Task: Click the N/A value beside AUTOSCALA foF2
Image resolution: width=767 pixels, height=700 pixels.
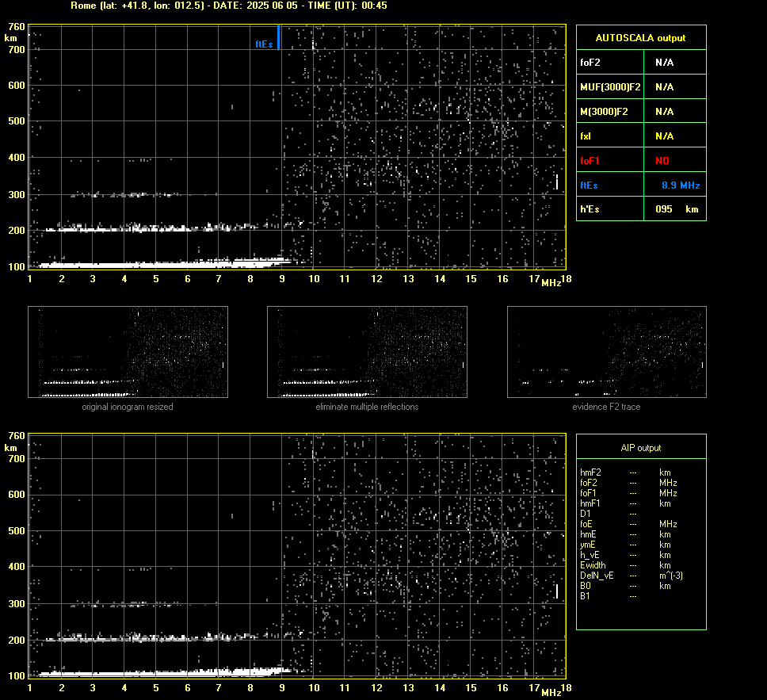Action: coord(664,62)
